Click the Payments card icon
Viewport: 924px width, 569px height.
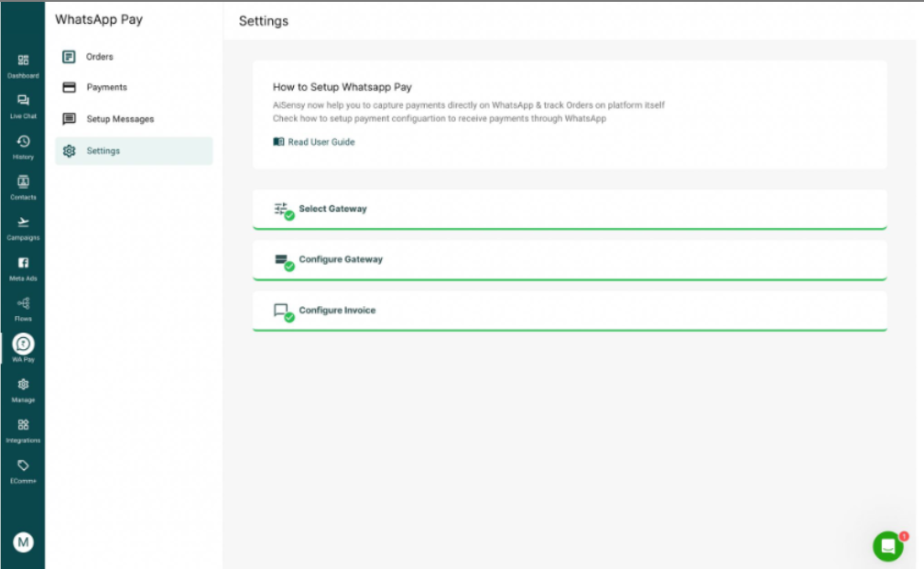tap(69, 87)
